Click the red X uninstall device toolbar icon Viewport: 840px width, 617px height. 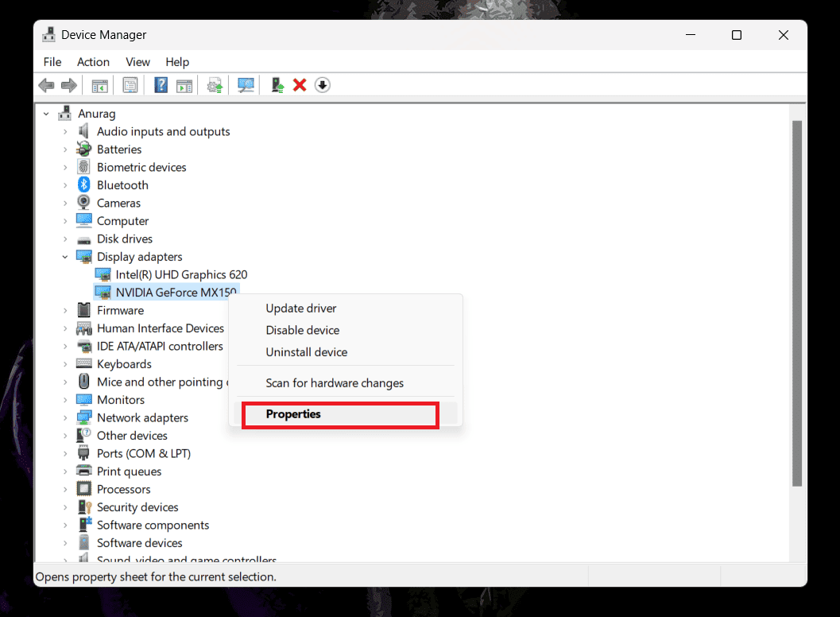(x=300, y=85)
